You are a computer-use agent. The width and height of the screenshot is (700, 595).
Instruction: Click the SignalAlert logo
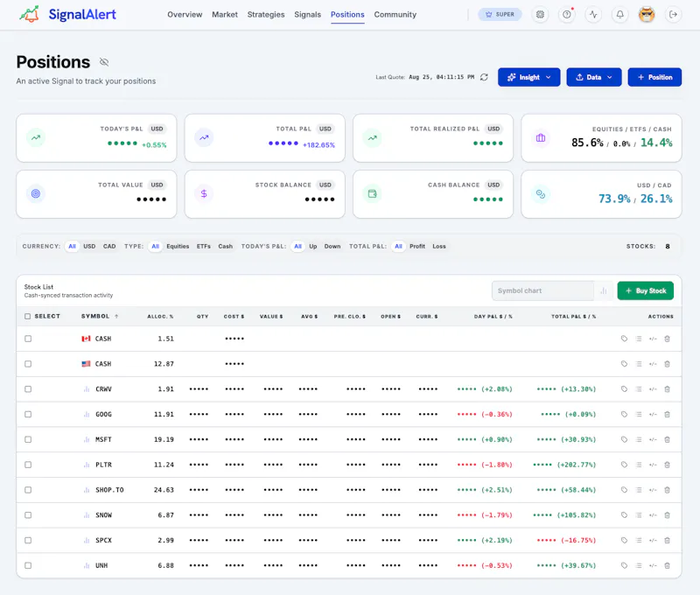pyautogui.click(x=68, y=14)
